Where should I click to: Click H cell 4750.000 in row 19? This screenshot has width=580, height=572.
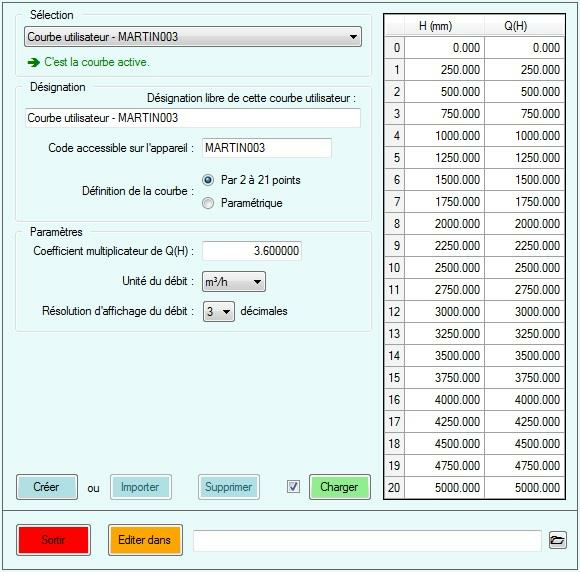pos(445,466)
